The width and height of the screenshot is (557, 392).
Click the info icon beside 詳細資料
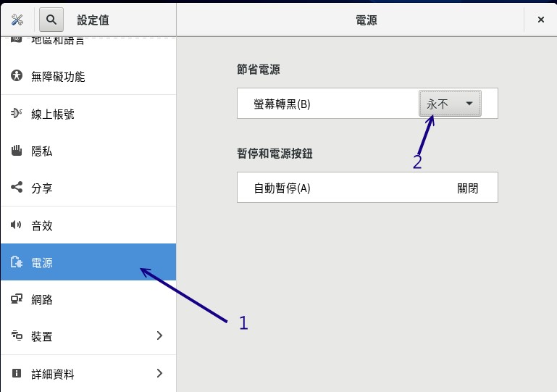17,373
